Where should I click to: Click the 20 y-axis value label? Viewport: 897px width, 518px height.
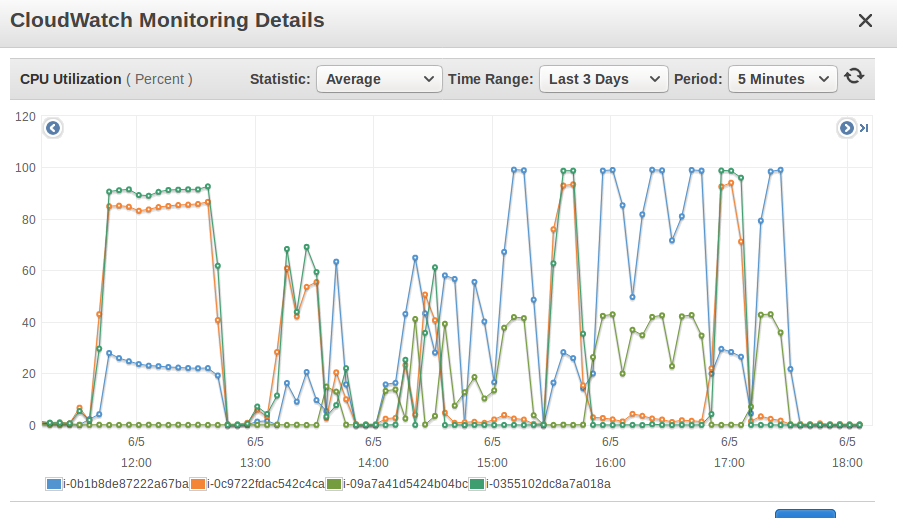click(29, 374)
